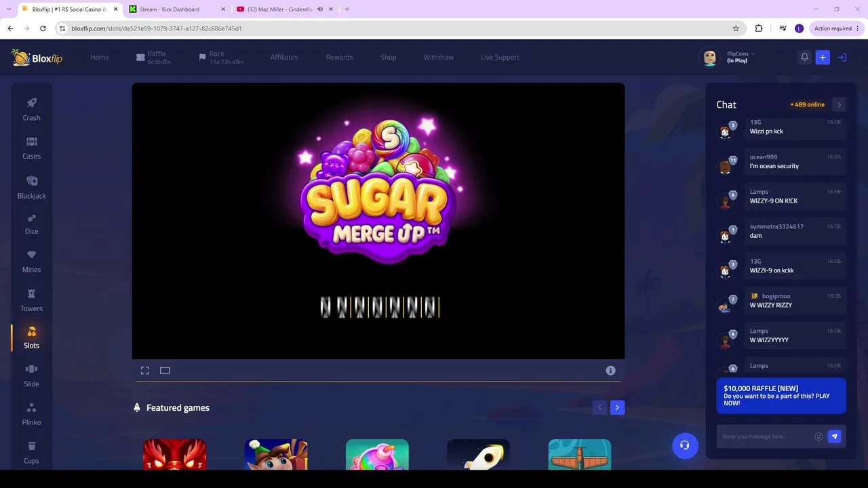The width and height of the screenshot is (868, 488).
Task: Open the Cases game in sidebar
Action: pos(31,148)
